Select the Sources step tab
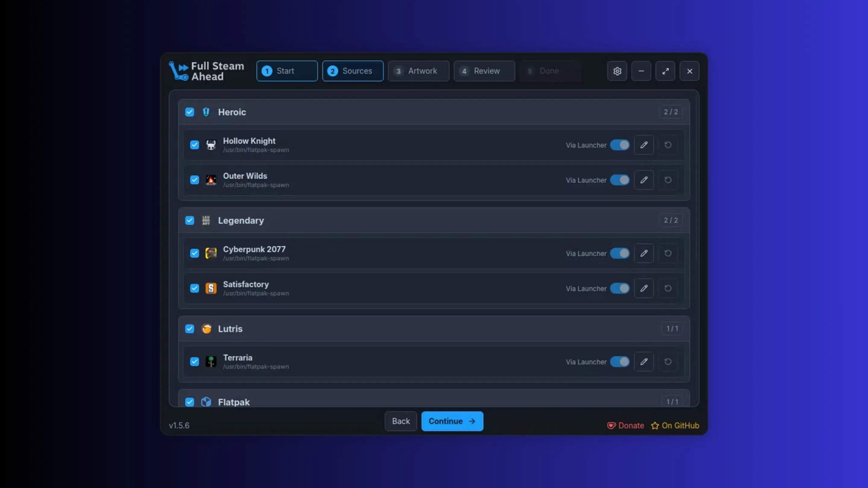868x488 pixels. click(353, 71)
